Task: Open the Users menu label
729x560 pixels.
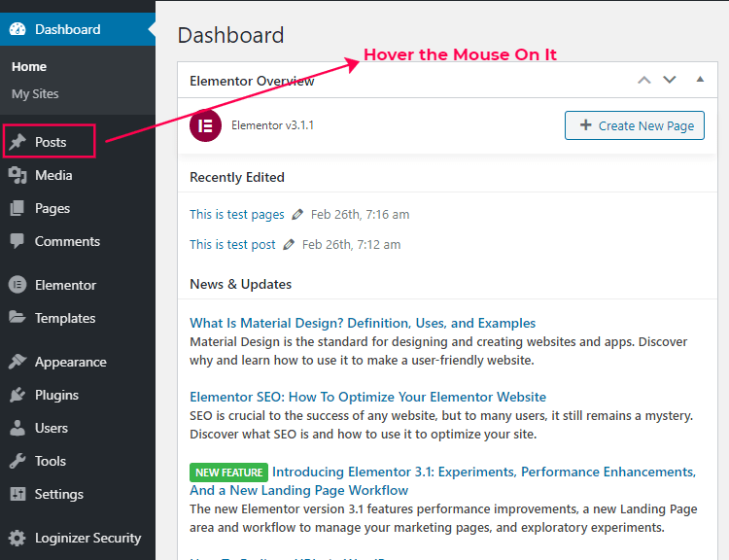Action: point(52,428)
